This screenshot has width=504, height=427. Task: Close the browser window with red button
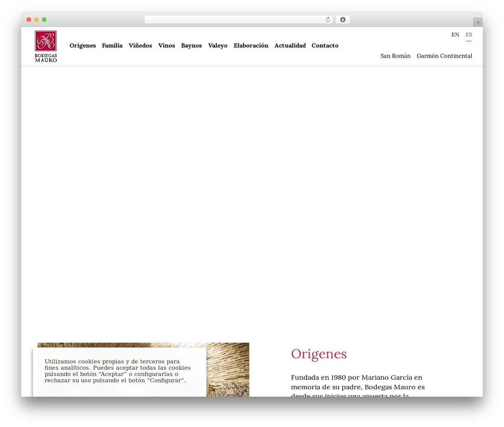pos(29,20)
